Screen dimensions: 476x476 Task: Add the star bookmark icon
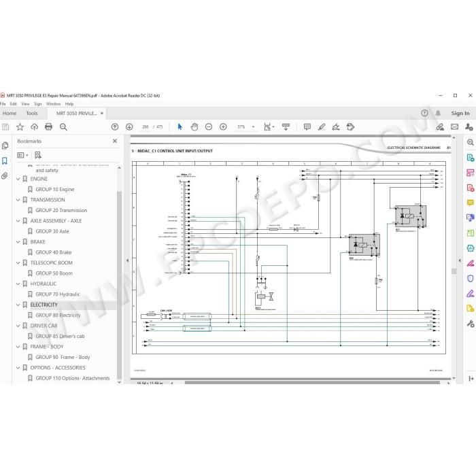(20, 127)
